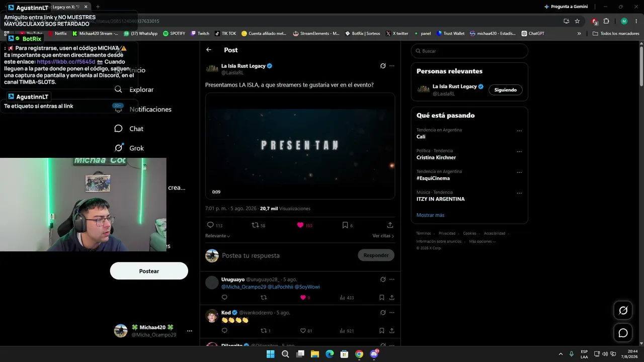The width and height of the screenshot is (644, 362).
Task: Open the Grok floating button
Action: (623, 311)
